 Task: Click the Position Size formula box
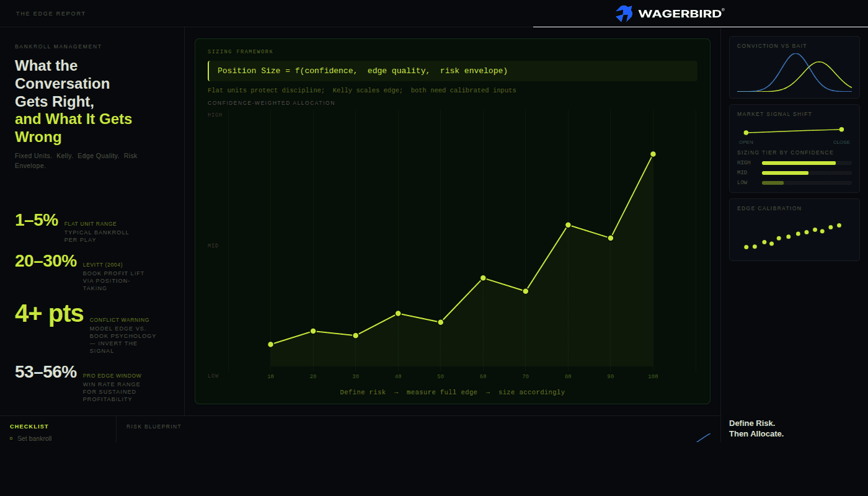453,71
